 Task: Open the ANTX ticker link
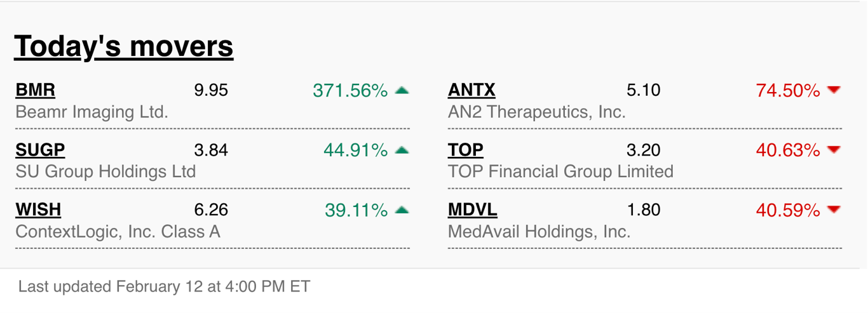pyautogui.click(x=471, y=90)
